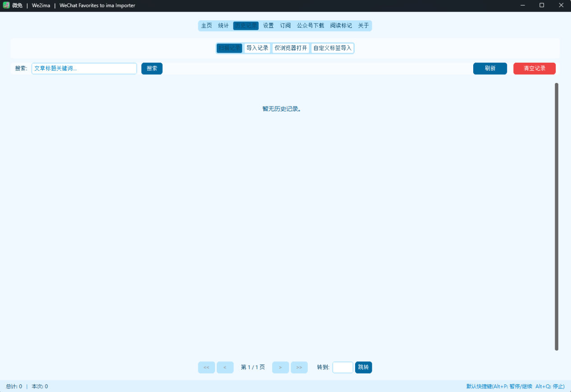The height and width of the screenshot is (392, 571).
Task: Close the We2ima window
Action: point(561,5)
